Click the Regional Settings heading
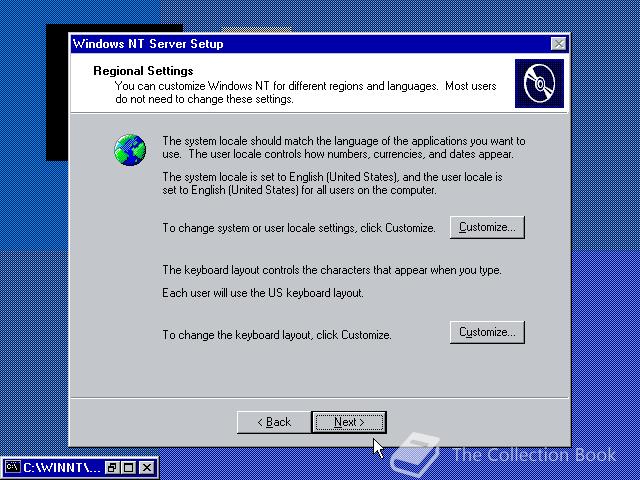The image size is (640, 480). click(x=143, y=71)
